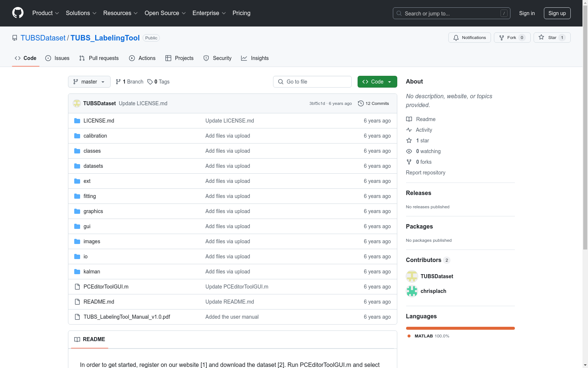View the 0 forks link
588x368 pixels.
coord(419,162)
